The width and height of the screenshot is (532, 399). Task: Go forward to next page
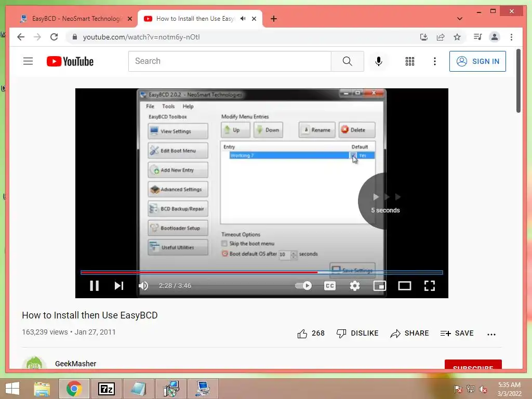37,37
